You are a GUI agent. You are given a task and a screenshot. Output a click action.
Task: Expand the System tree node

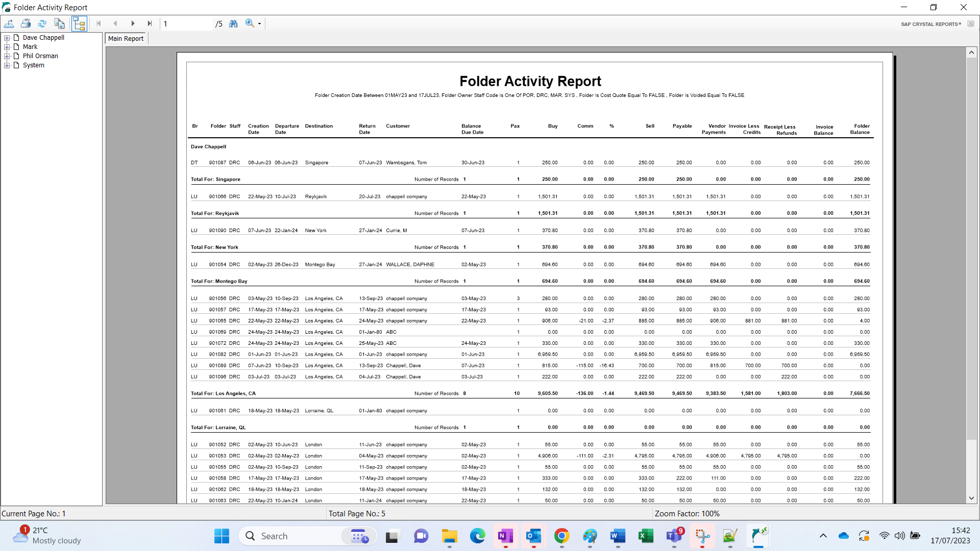pos(7,65)
